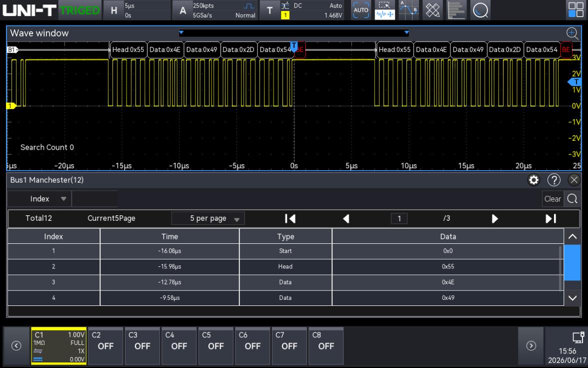Image resolution: width=588 pixels, height=368 pixels.
Task: Toggle channel C6 on
Action: tap(252, 346)
